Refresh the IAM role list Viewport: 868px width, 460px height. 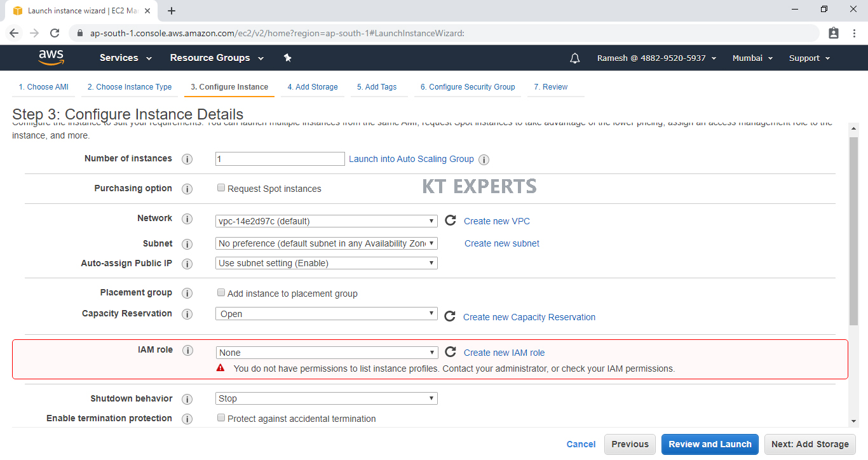(x=450, y=352)
